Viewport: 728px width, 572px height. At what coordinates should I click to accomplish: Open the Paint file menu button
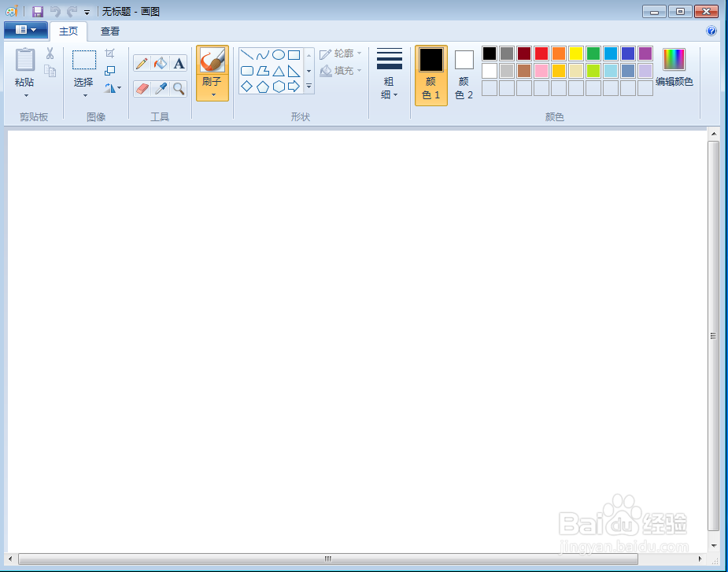tap(26, 30)
